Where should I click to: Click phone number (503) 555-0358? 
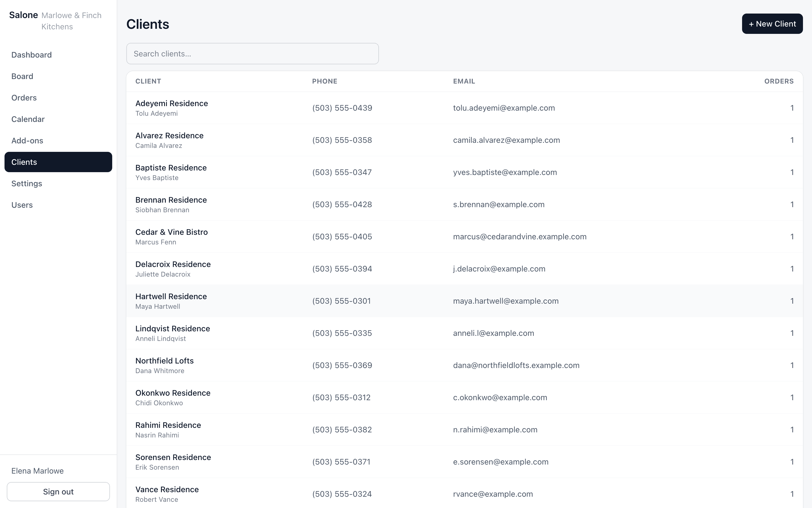click(342, 140)
